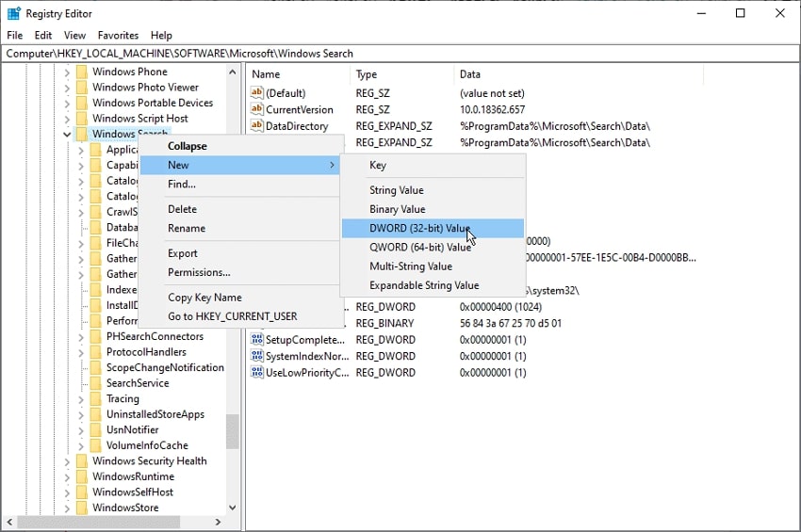Click the ScopeChangeNotification folder icon
The height and width of the screenshot is (532, 801).
(95, 367)
